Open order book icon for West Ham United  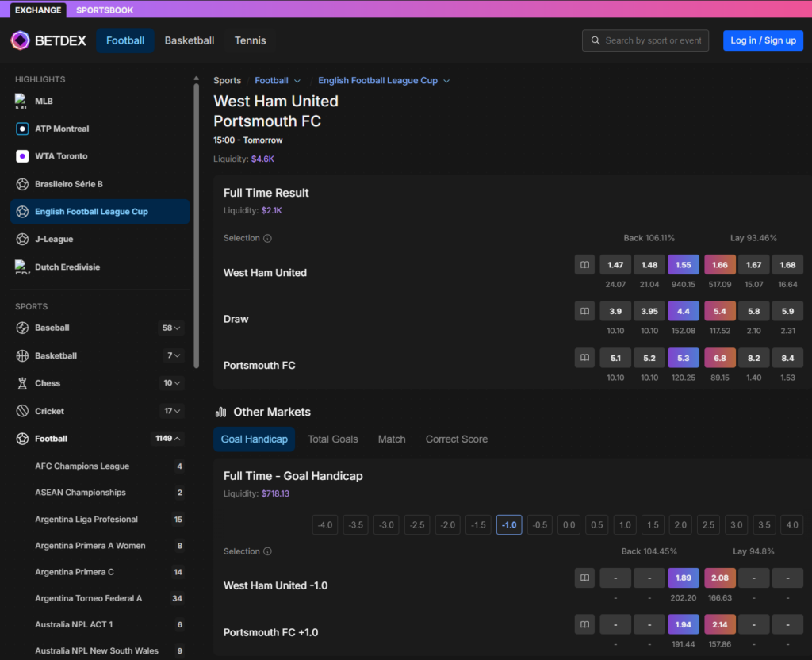[584, 265]
